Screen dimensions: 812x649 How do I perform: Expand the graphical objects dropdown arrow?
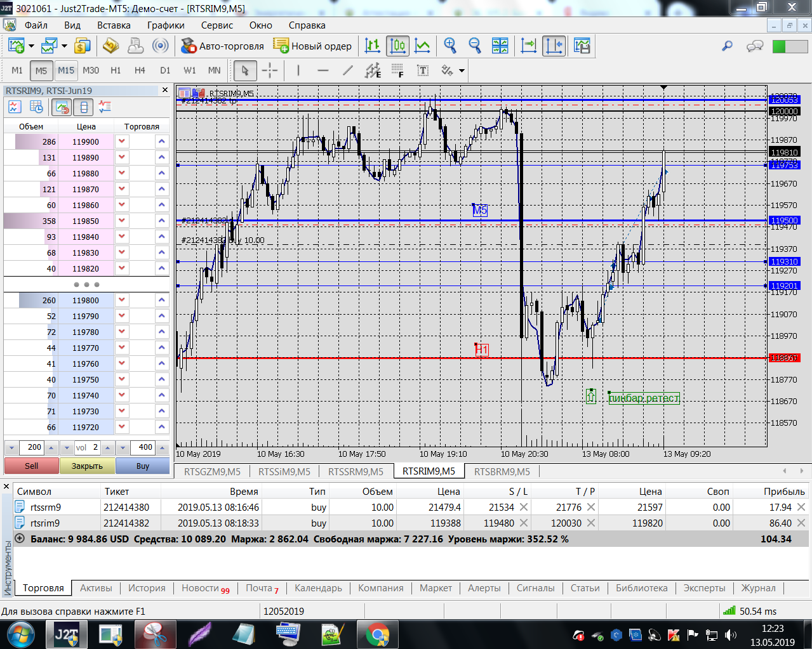point(462,70)
